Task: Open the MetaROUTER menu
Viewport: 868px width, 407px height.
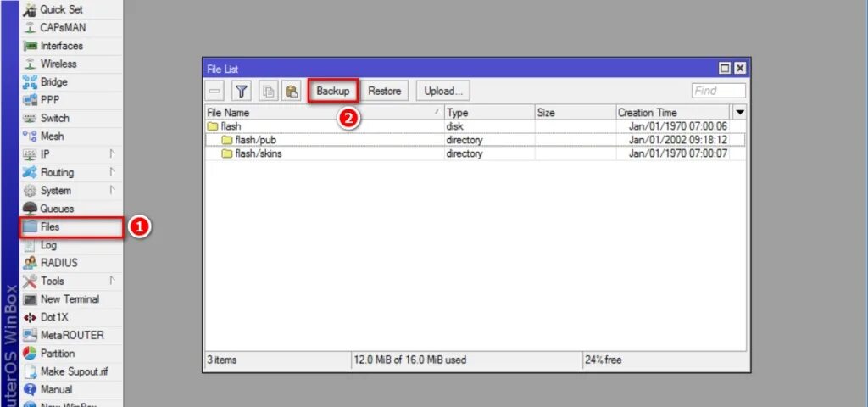Action: (x=71, y=335)
